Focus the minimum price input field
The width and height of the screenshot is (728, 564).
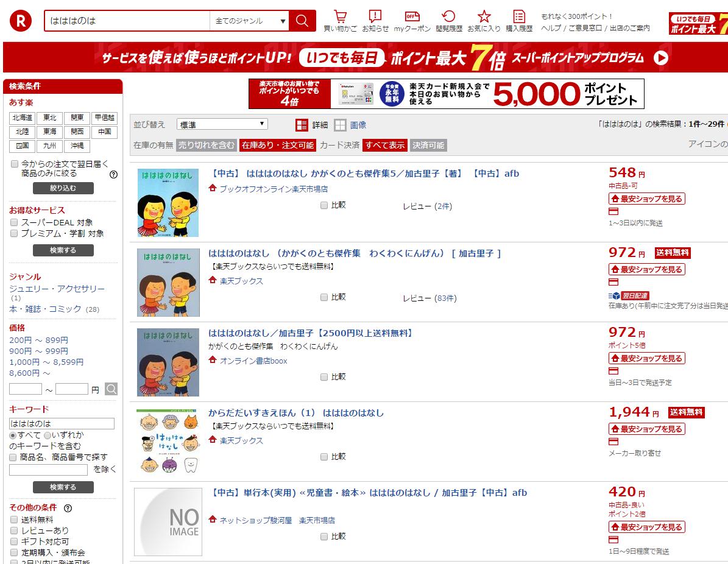[26, 389]
